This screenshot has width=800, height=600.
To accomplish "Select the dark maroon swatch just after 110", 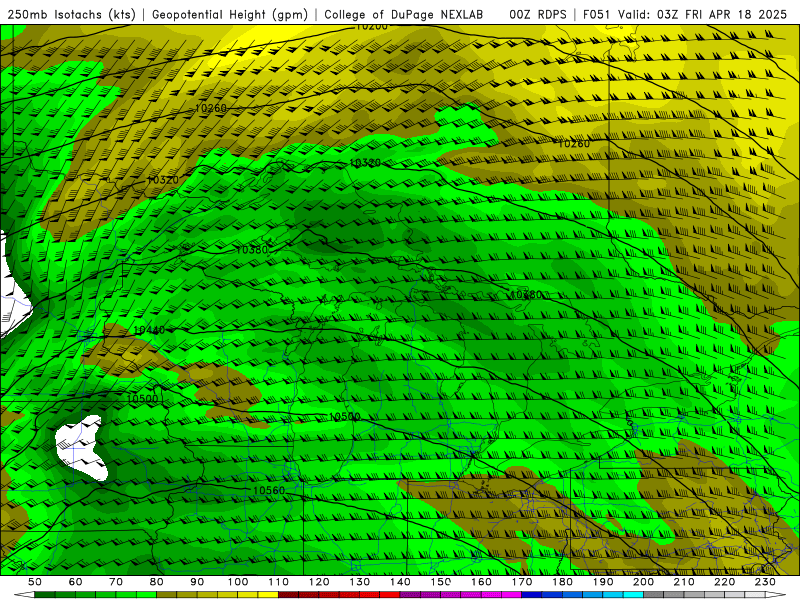I will [288, 595].
